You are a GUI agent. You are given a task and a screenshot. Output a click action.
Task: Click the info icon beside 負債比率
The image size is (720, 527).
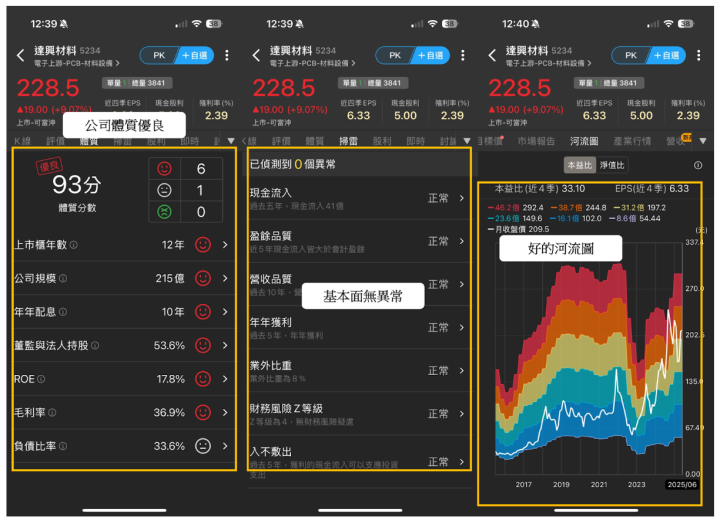63,446
